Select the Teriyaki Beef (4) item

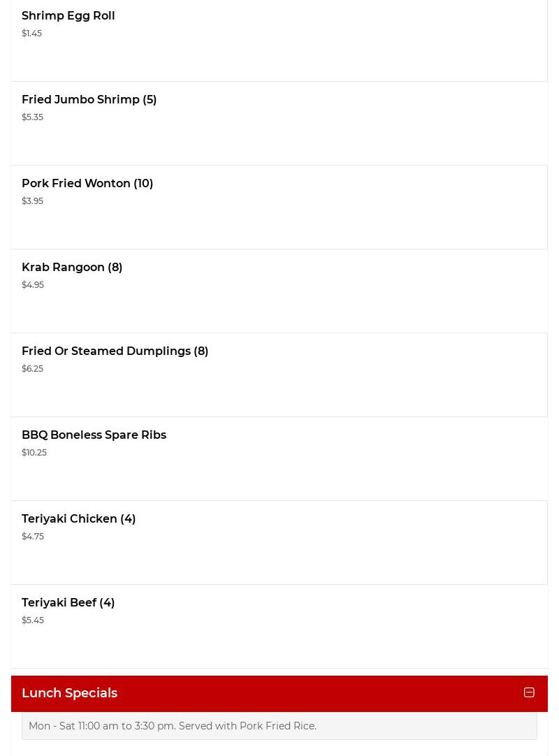point(68,602)
